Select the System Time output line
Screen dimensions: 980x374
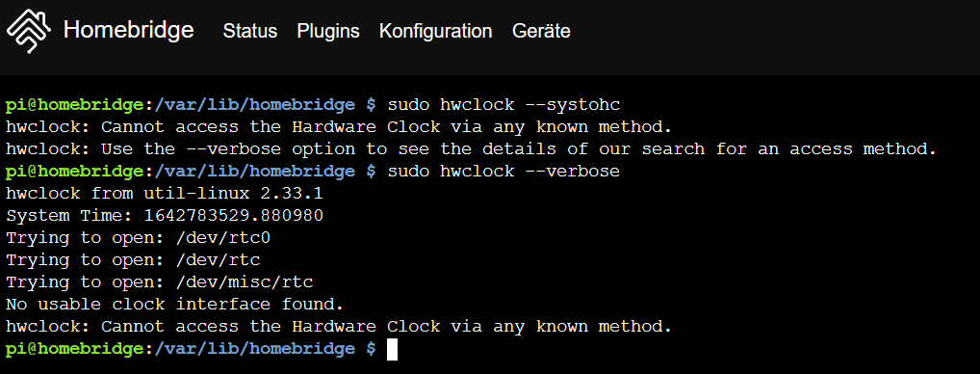[x=165, y=216]
